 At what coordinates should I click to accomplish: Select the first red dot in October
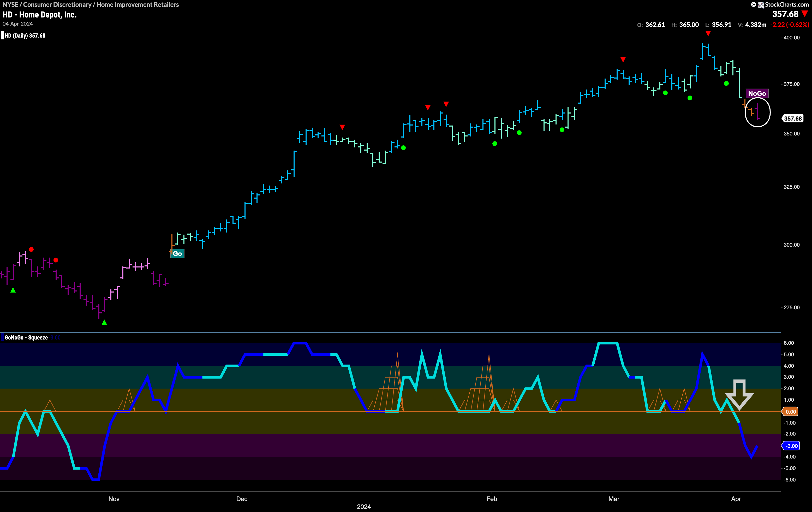tap(31, 249)
